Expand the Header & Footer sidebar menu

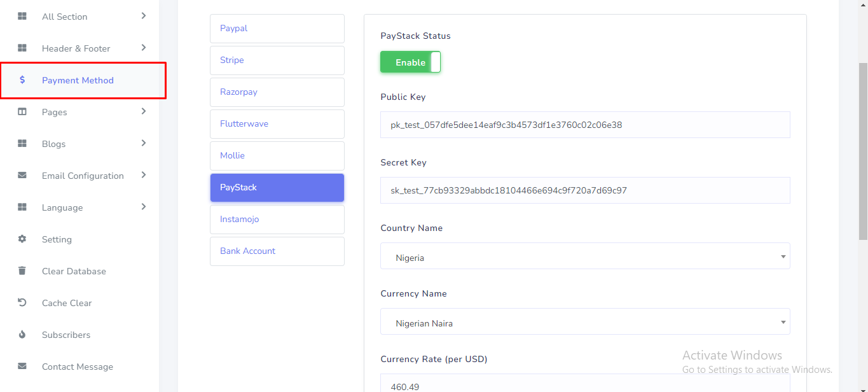[x=143, y=48]
